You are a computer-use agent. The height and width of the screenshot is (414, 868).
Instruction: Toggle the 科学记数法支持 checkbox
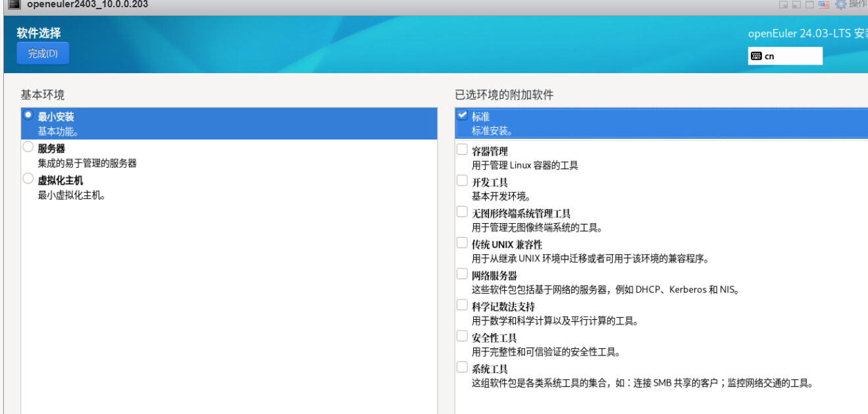click(462, 305)
